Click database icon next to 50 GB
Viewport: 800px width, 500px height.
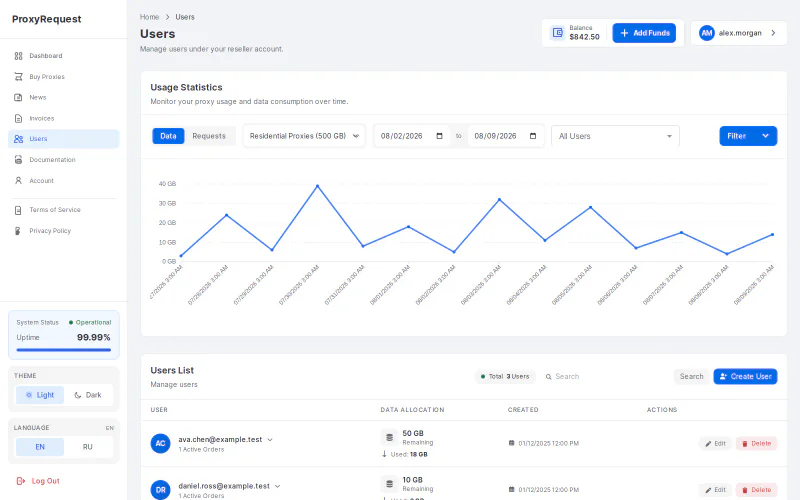pos(389,437)
